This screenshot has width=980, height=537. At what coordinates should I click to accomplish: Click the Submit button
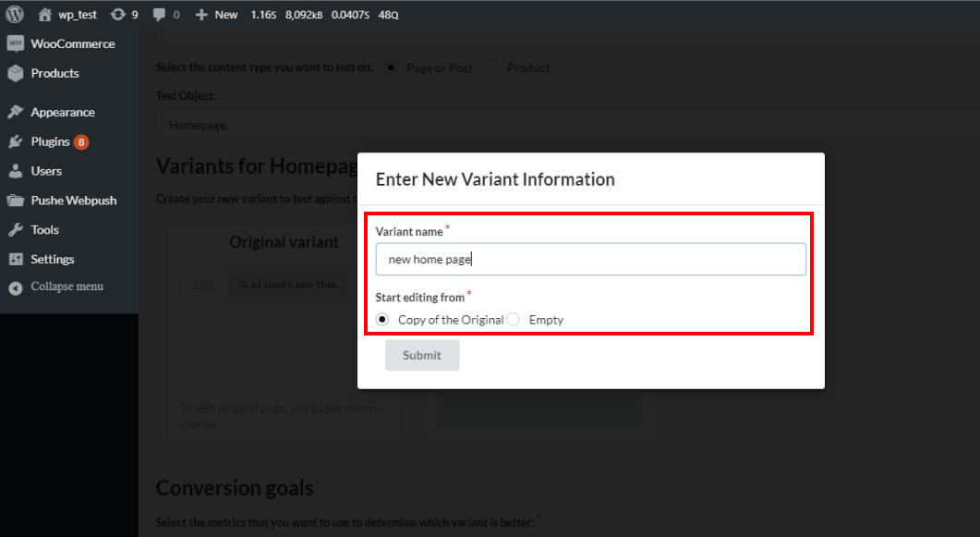[x=422, y=355]
